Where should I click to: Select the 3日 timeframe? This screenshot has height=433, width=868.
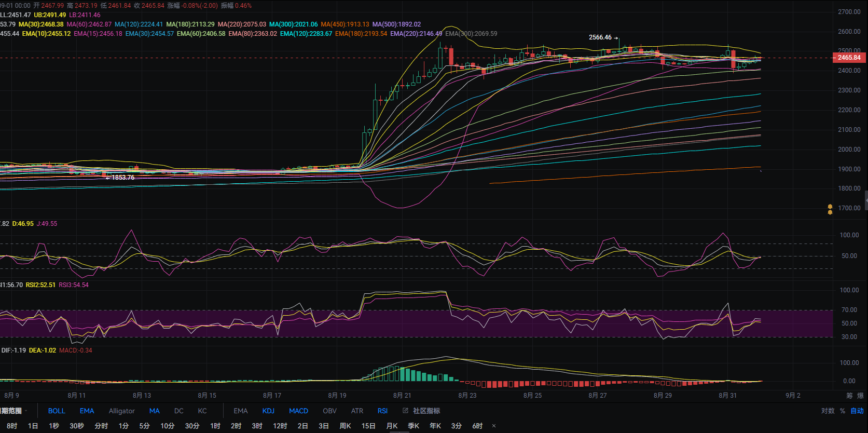pyautogui.click(x=324, y=426)
